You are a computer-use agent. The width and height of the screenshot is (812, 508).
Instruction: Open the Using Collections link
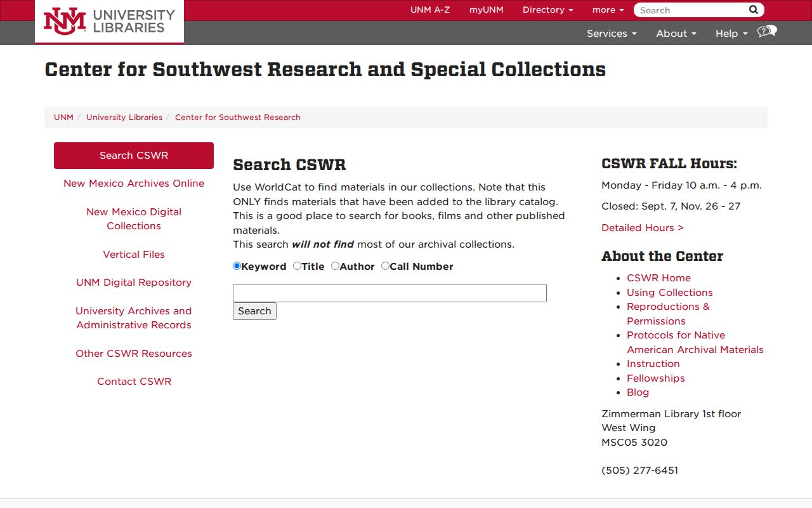tap(670, 293)
